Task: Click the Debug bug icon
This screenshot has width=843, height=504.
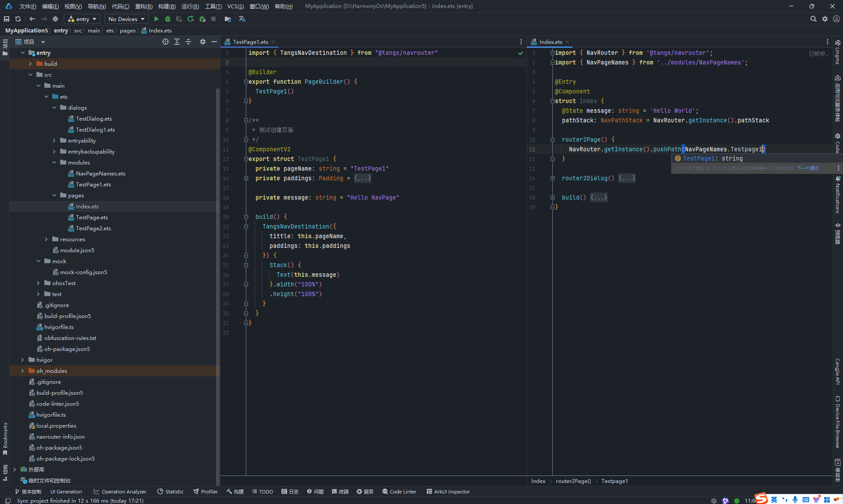Action: tap(168, 19)
